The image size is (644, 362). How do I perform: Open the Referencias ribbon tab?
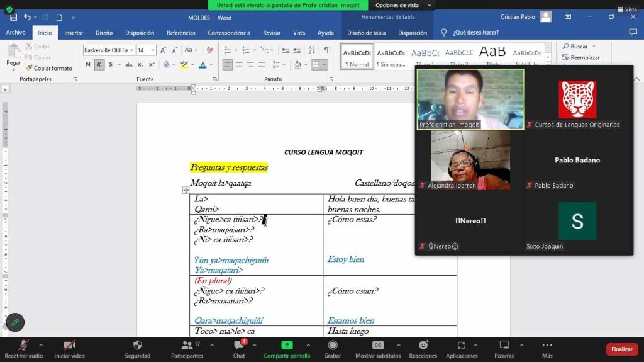point(180,33)
